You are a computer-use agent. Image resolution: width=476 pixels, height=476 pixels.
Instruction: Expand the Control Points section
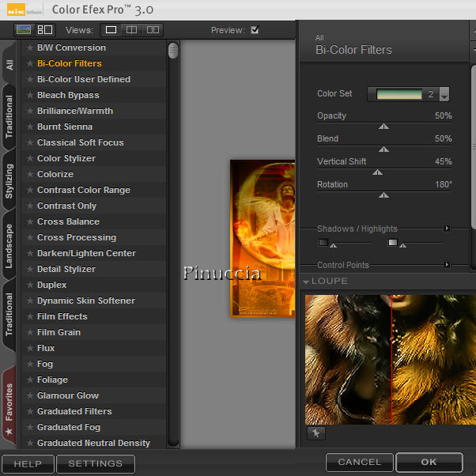447,265
